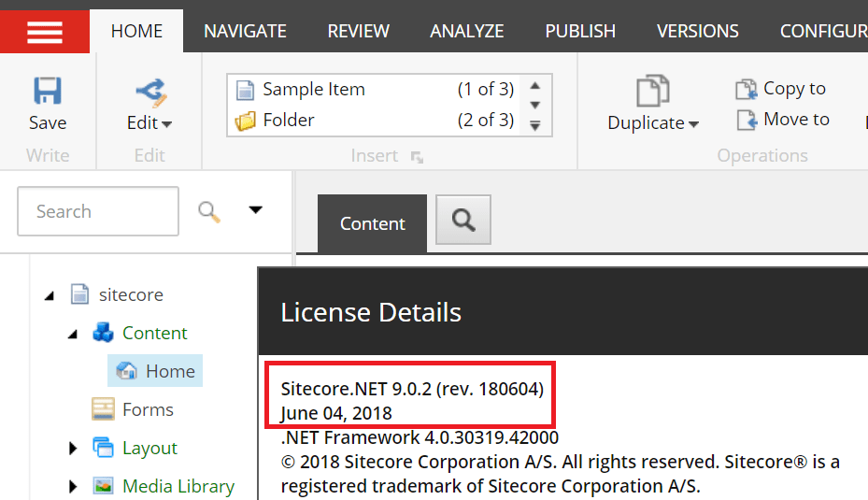The image size is (868, 500).
Task: Click the Move to icon
Action: point(746,120)
